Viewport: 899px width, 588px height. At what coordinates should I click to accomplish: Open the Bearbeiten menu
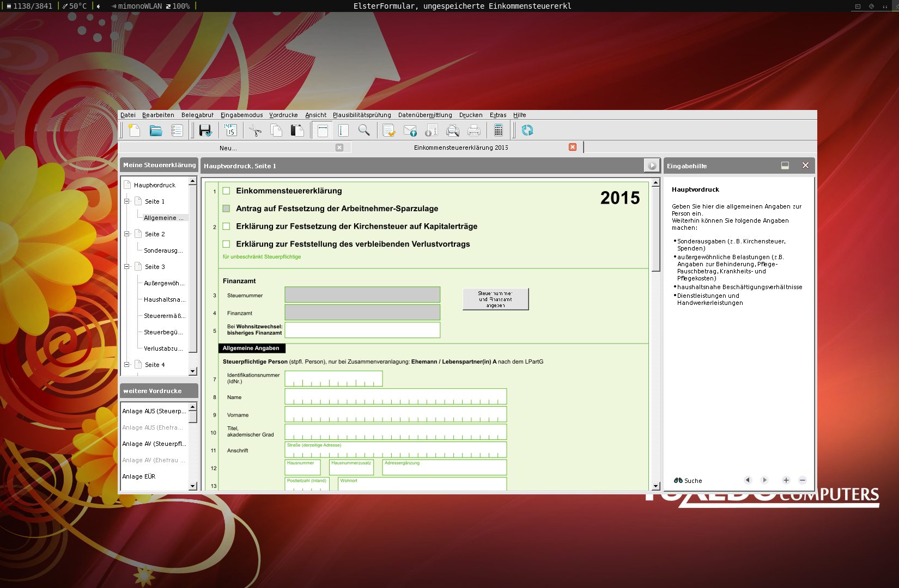tap(158, 115)
